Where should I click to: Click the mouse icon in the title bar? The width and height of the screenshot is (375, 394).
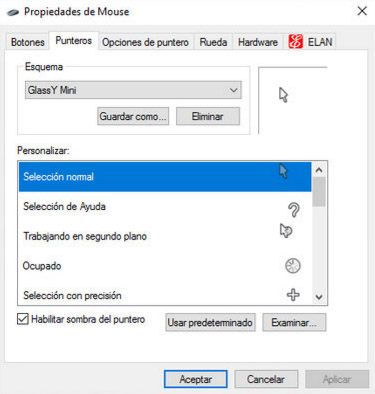pyautogui.click(x=13, y=12)
